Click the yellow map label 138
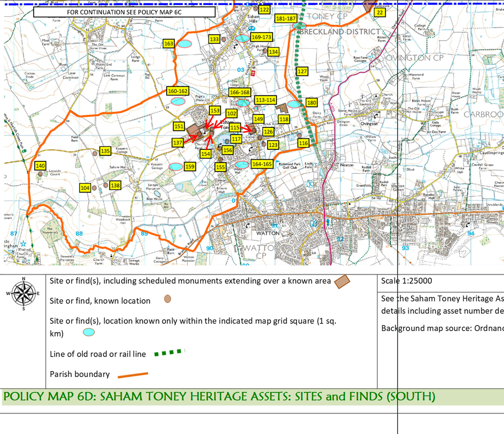The image size is (504, 434). point(115,185)
